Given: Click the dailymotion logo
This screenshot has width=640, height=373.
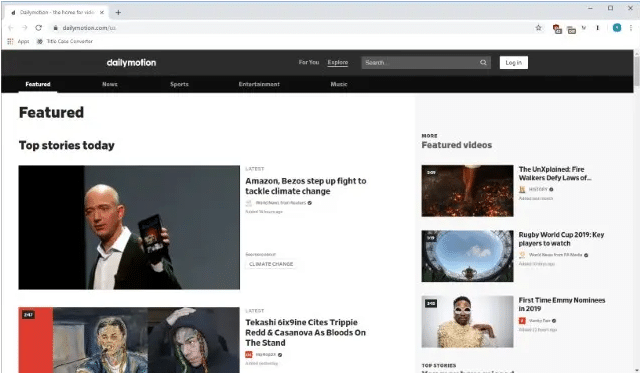Looking at the screenshot, I should (x=131, y=62).
